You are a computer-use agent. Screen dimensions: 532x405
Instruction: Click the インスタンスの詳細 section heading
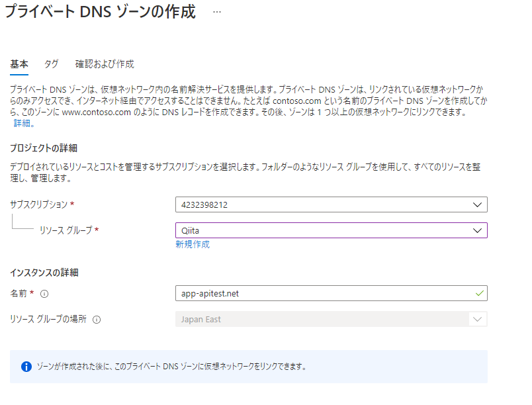click(x=44, y=273)
